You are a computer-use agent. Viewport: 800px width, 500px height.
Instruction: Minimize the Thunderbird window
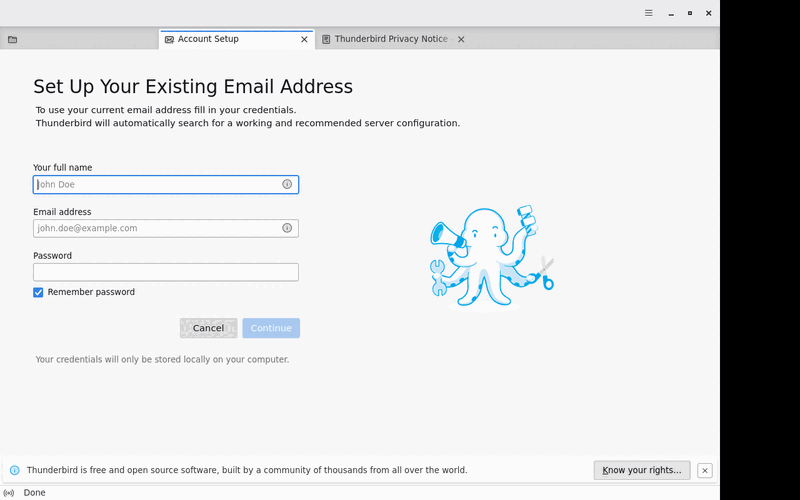pyautogui.click(x=671, y=13)
